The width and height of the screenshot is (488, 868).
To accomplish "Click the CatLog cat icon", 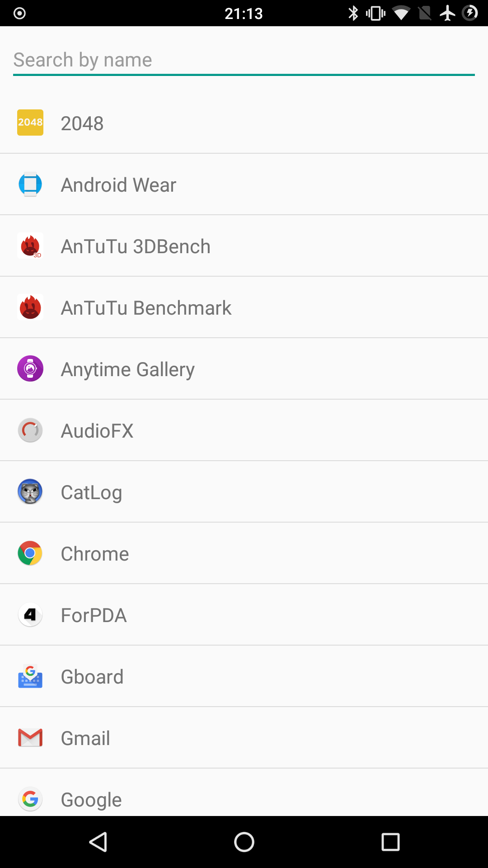I will [x=30, y=492].
